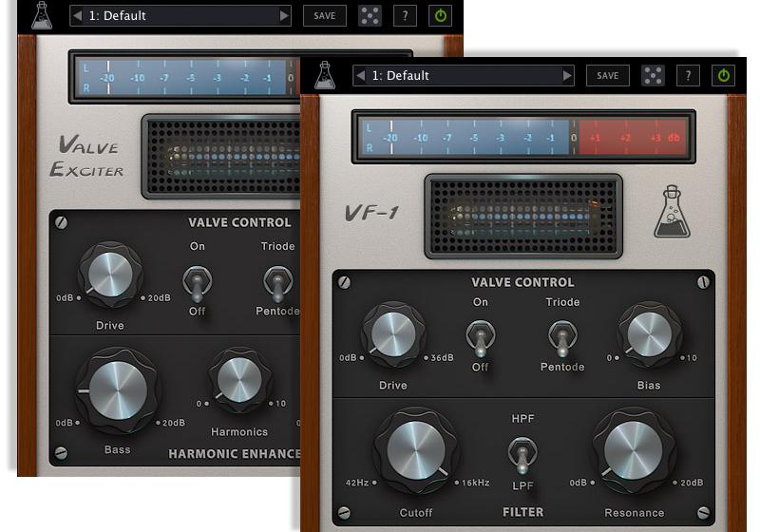The image size is (760, 532).
Task: Click the VF-1 Resonance knob
Action: coord(633,450)
